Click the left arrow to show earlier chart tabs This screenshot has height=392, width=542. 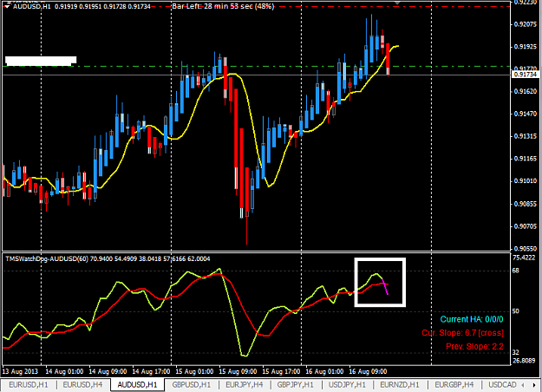523,385
